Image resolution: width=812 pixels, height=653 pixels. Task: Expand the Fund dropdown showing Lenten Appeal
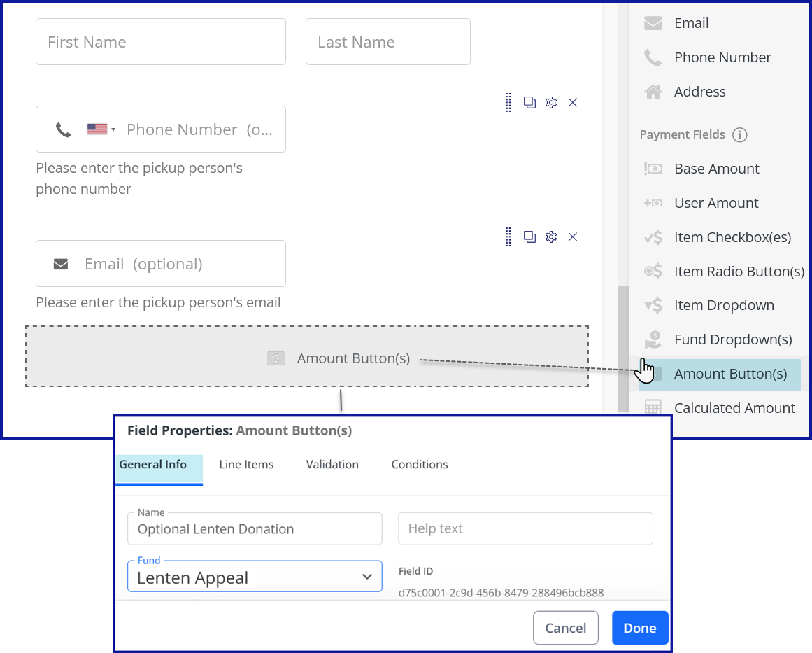click(x=255, y=577)
